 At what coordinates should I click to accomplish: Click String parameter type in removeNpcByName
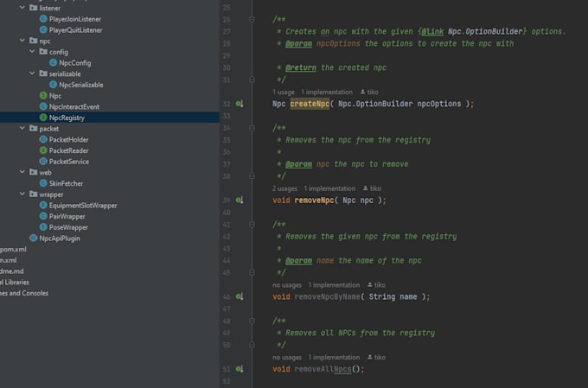coord(382,297)
